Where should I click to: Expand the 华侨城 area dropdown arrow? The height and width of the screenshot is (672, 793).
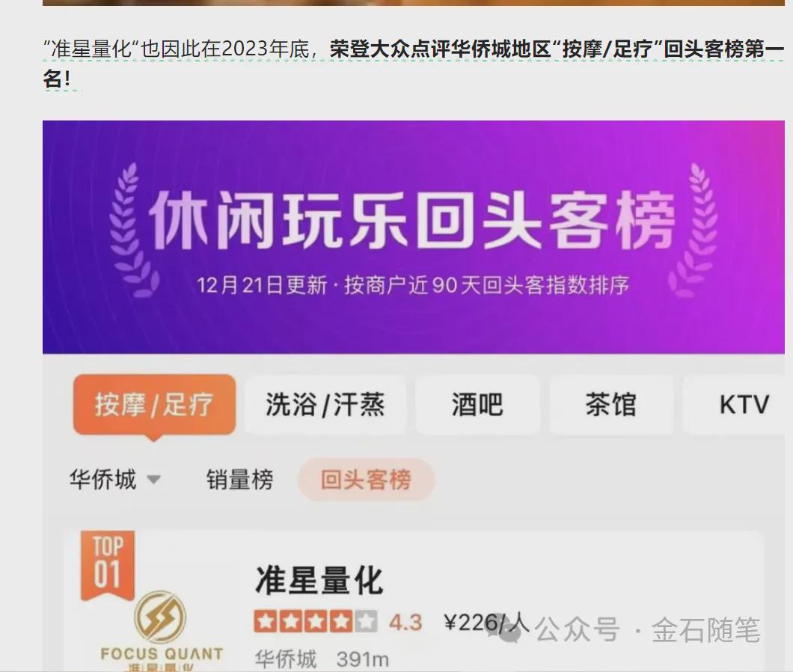(153, 479)
